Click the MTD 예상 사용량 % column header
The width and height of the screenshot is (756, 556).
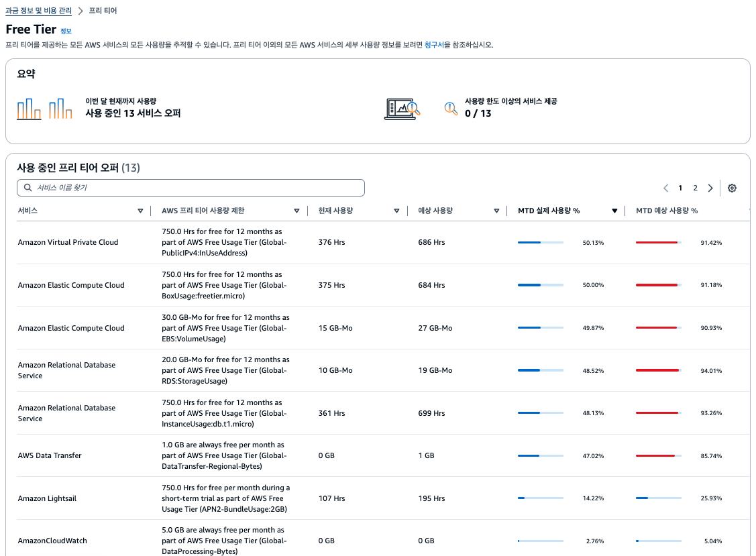(x=667, y=211)
